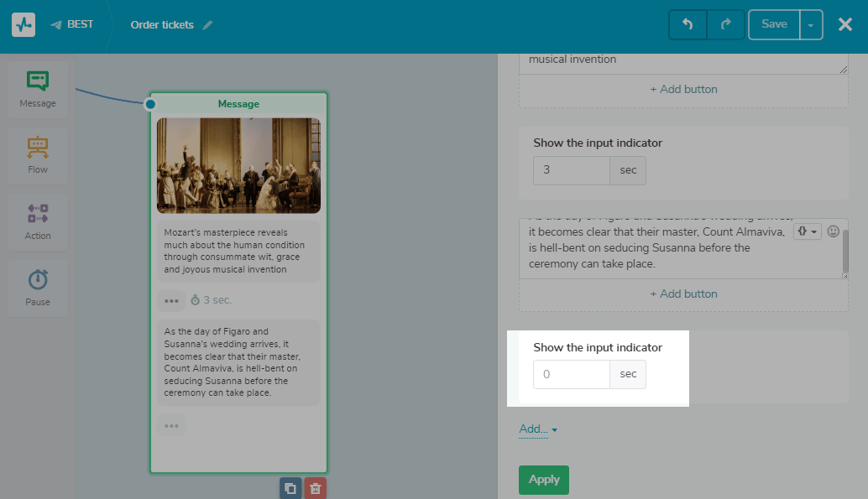Add a Flow element from sidebar

tap(38, 155)
